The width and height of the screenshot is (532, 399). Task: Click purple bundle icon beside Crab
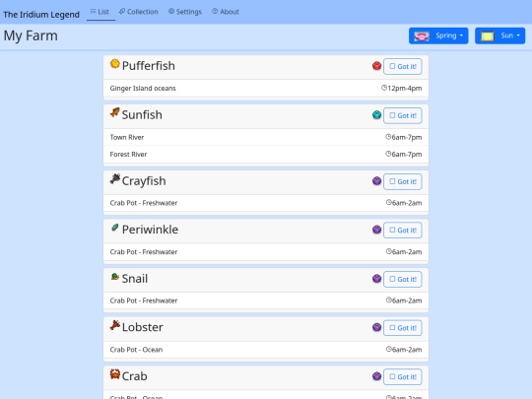coord(376,376)
